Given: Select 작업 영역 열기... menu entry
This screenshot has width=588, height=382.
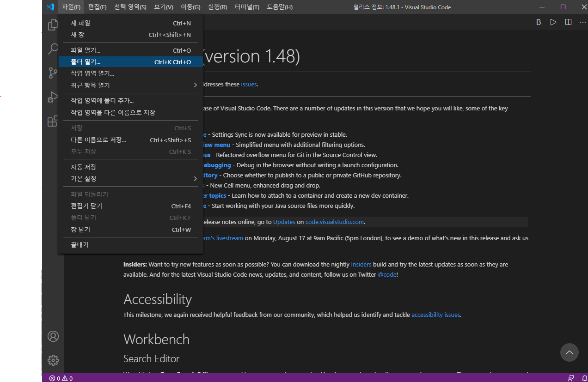Looking at the screenshot, I should (131, 73).
